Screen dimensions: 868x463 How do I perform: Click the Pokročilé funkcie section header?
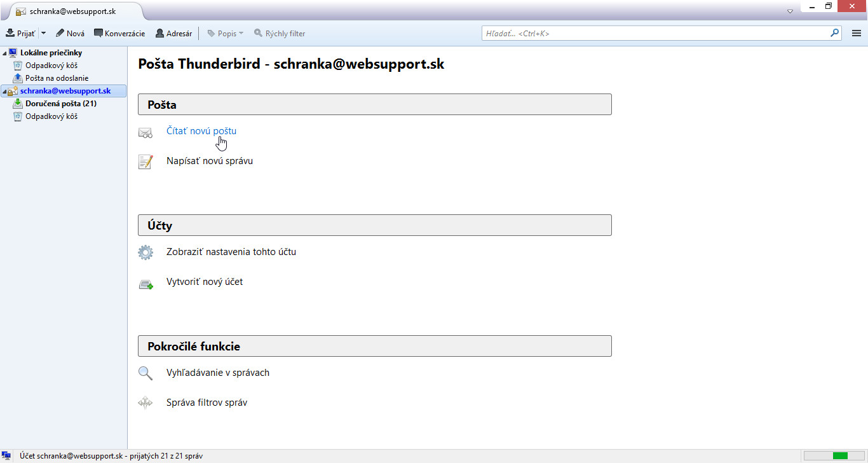coord(375,346)
